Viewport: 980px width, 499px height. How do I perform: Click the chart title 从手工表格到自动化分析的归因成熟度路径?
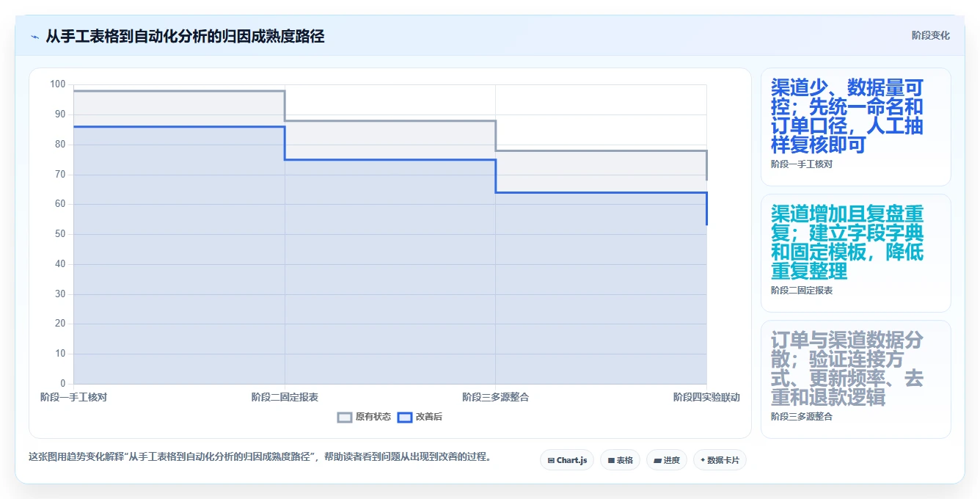(x=185, y=36)
